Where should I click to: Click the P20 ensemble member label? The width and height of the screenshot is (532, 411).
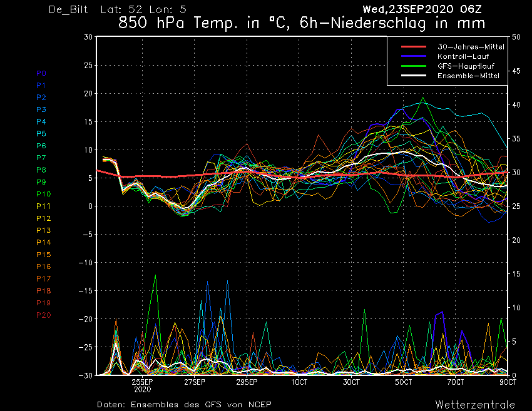tap(43, 315)
